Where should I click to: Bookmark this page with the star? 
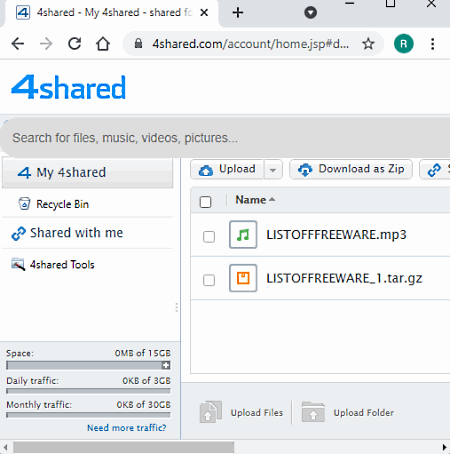tap(368, 44)
